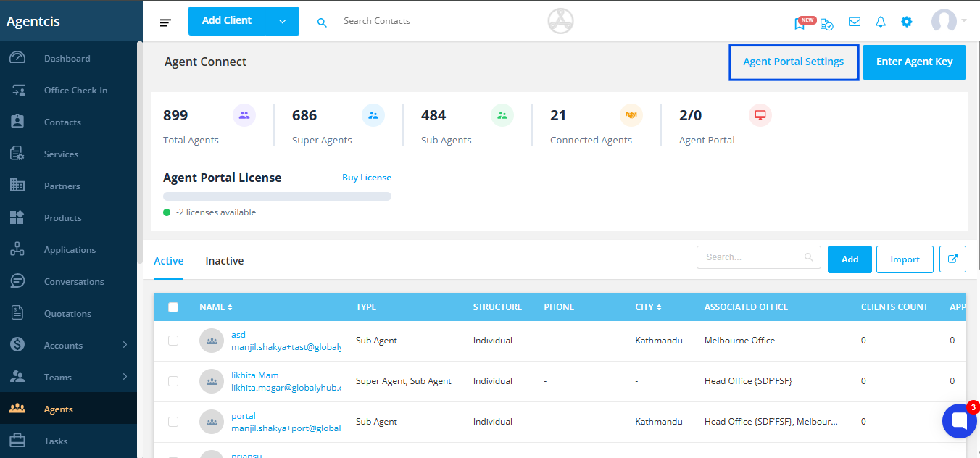Select Agents in the sidebar

68,409
